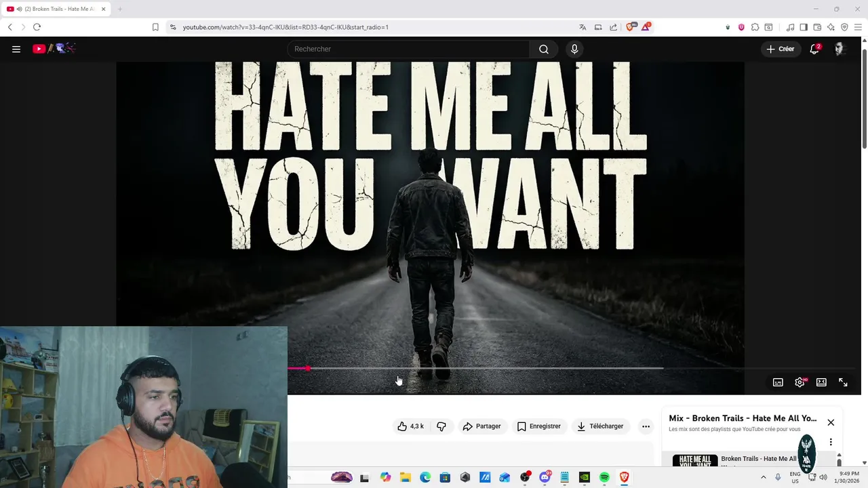Open Brave Wallet icon
This screenshot has height=488, width=868.
tap(817, 27)
